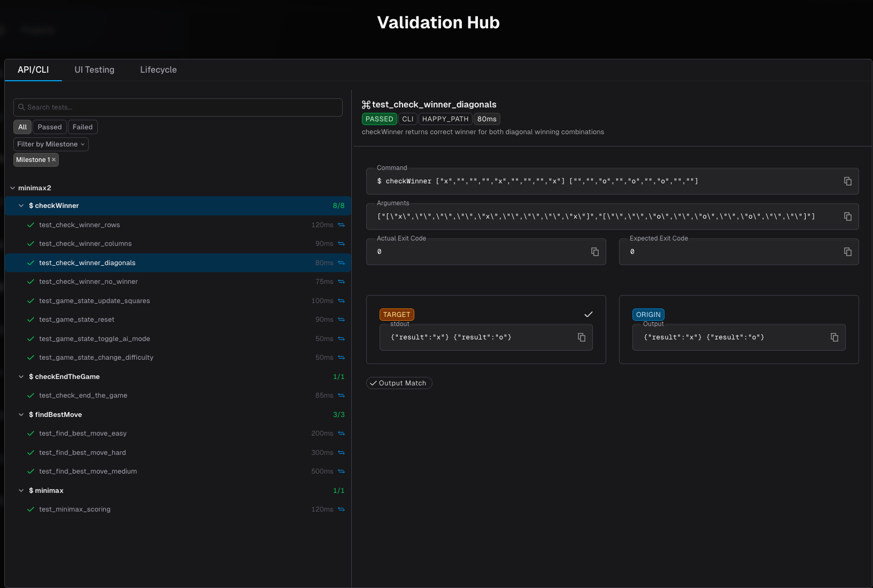The width and height of the screenshot is (873, 588).
Task: Click swap icon for test_game_state_toggle_ai_mode
Action: 341,339
